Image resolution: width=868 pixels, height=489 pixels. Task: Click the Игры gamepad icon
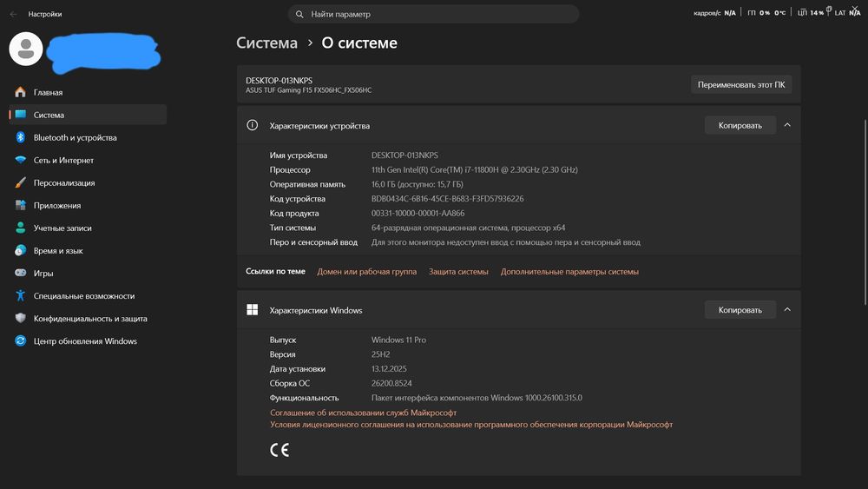(x=21, y=273)
